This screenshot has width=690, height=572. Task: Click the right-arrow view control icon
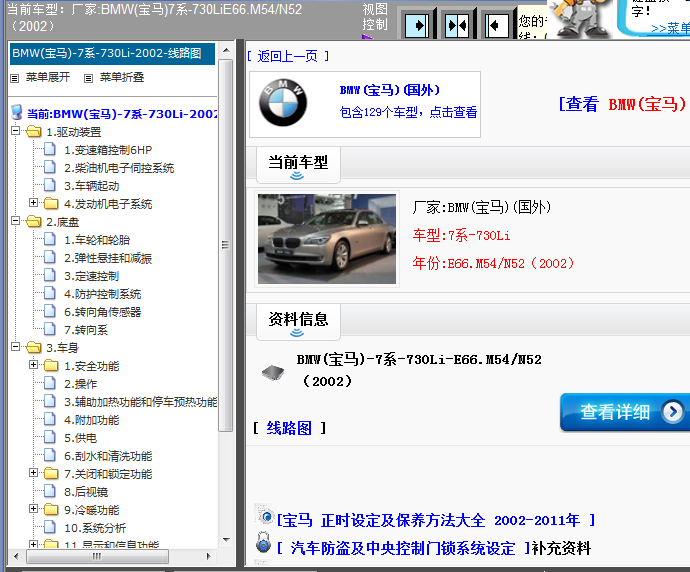click(x=417, y=26)
